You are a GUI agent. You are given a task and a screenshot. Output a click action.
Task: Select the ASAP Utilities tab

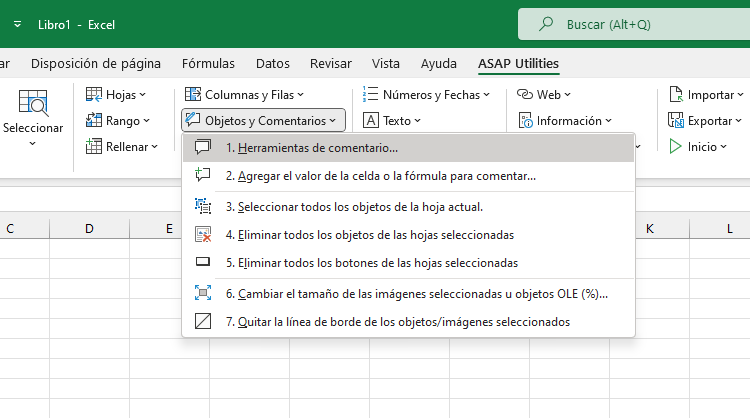point(518,64)
